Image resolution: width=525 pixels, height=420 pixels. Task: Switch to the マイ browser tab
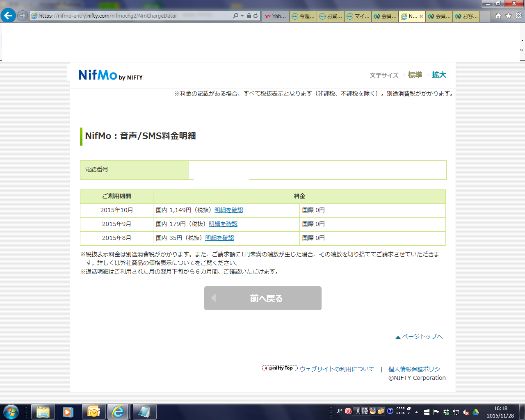click(358, 16)
